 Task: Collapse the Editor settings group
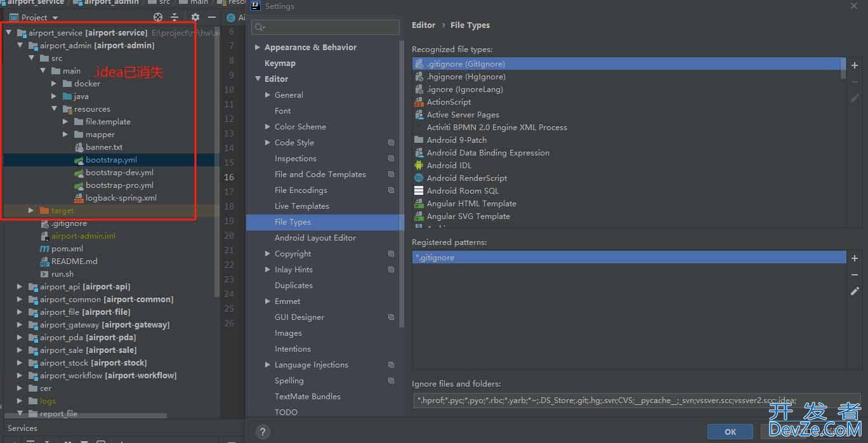[258, 79]
